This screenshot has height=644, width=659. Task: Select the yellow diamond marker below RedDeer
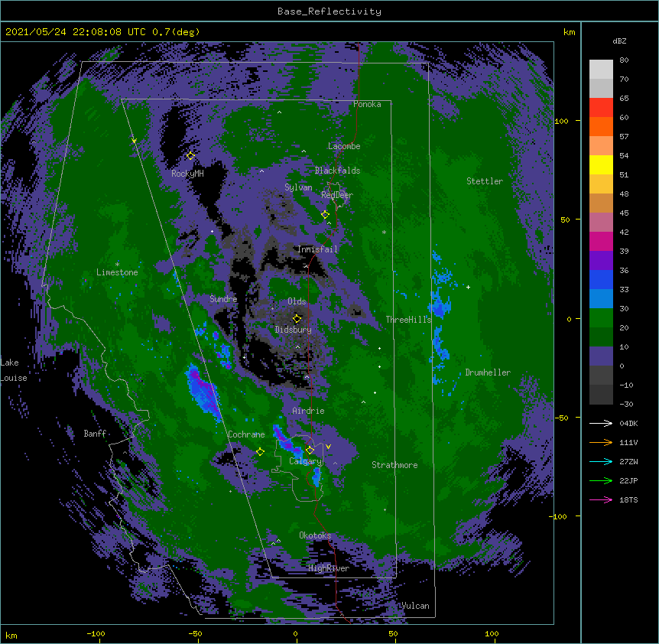pos(325,214)
